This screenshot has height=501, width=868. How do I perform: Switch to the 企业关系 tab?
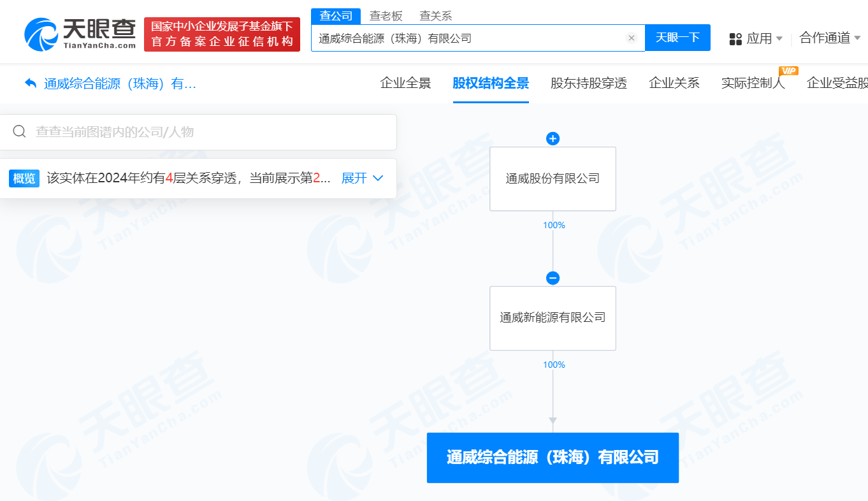[674, 83]
